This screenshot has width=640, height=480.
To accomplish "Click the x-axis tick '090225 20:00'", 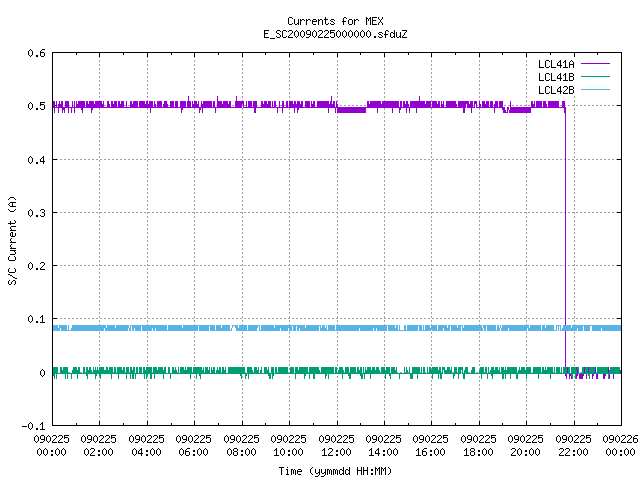I will [x=526, y=445].
